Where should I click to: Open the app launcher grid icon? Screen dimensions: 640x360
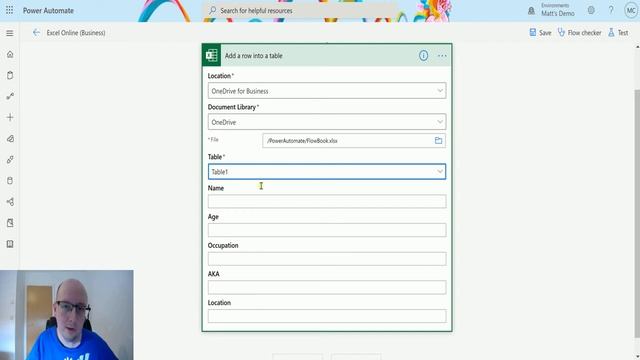coord(9,10)
